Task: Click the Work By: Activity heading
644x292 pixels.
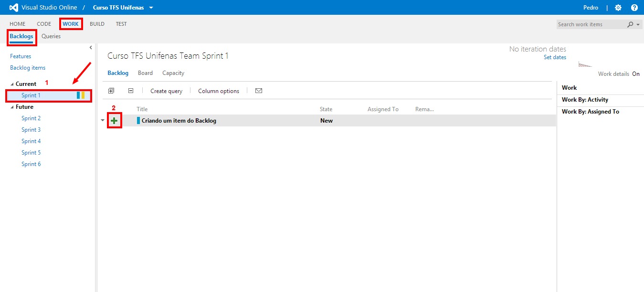Action: (x=585, y=100)
